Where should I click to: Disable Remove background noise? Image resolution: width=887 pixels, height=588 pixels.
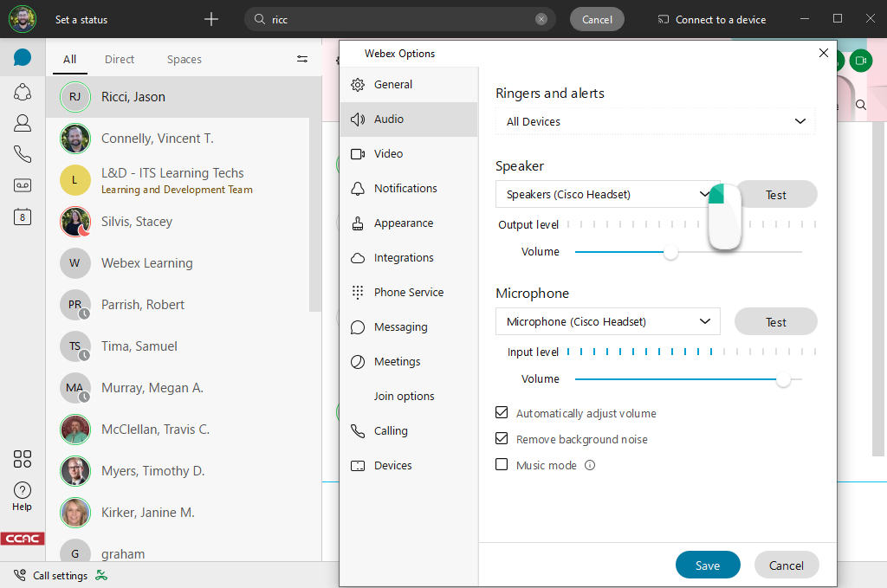click(501, 439)
